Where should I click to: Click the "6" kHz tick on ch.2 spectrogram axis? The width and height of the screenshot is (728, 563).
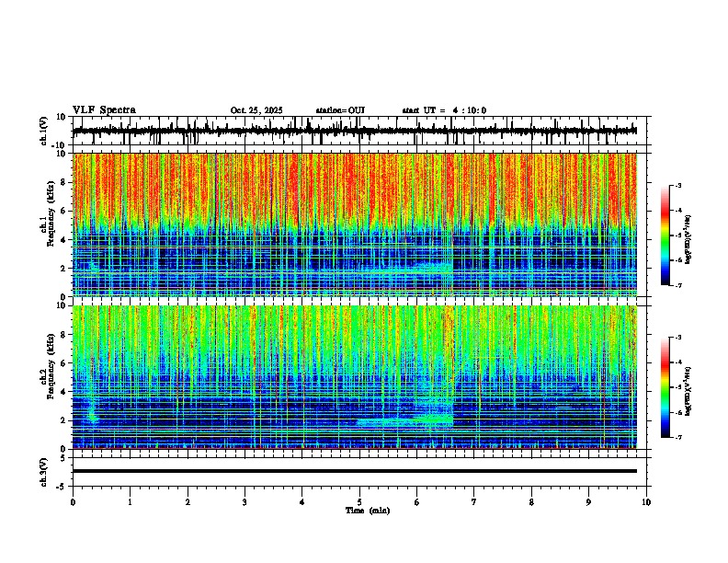point(63,363)
